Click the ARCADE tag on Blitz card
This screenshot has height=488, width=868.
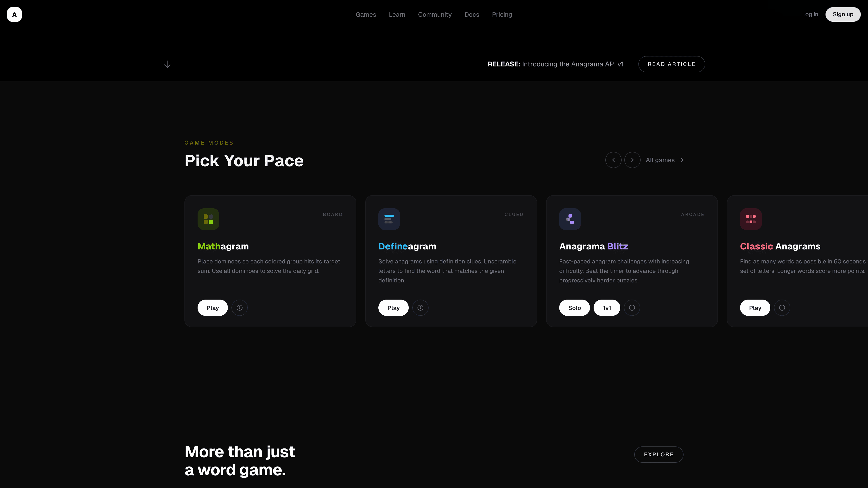[x=692, y=214]
